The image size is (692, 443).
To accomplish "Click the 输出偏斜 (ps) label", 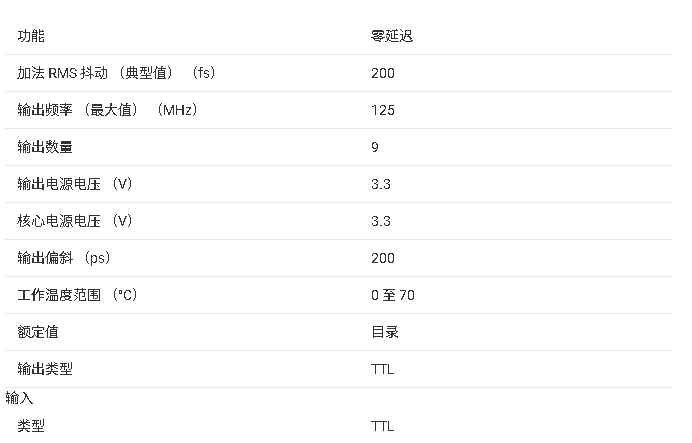I will tap(64, 258).
